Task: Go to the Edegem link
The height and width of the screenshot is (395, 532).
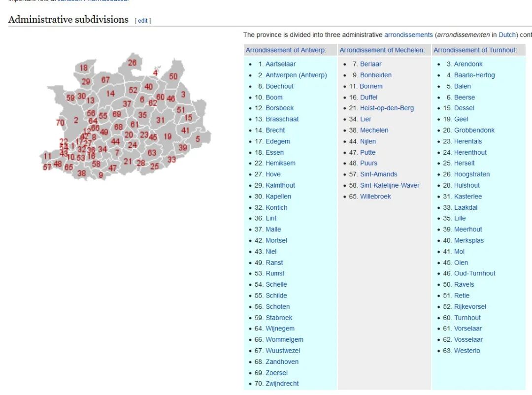Action: tap(277, 141)
